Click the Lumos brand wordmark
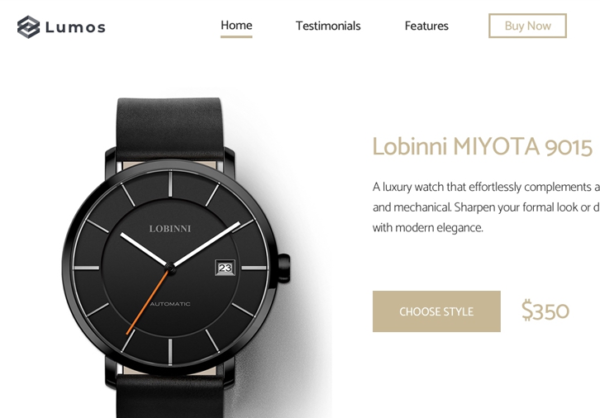Image resolution: width=600 pixels, height=418 pixels. pyautogui.click(x=75, y=27)
